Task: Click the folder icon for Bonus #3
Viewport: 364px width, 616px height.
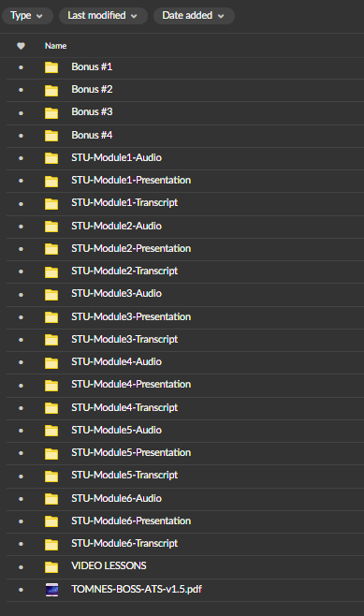Action: pyautogui.click(x=51, y=113)
